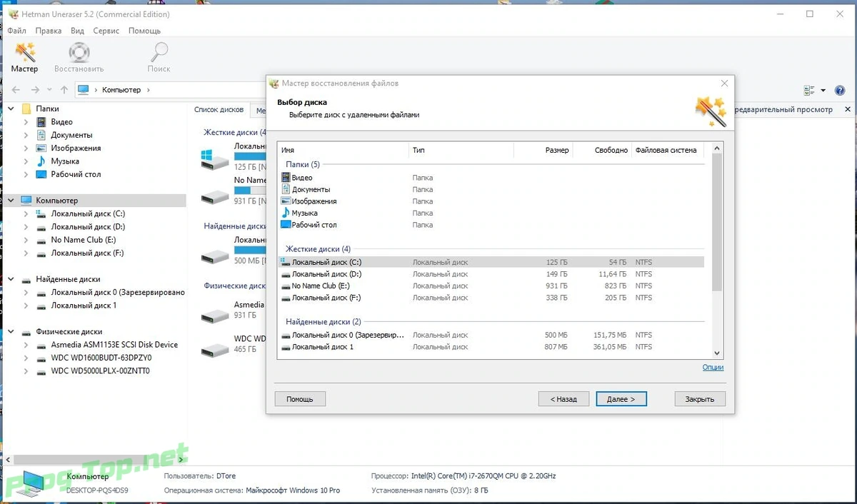Open the Сервис menu
The image size is (857, 504).
(x=106, y=31)
